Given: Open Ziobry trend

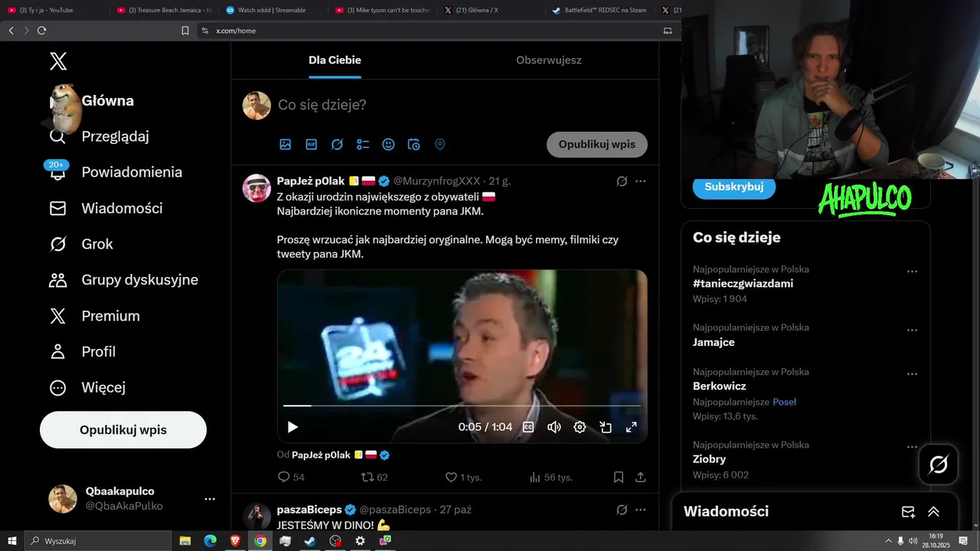Looking at the screenshot, I should 709,459.
